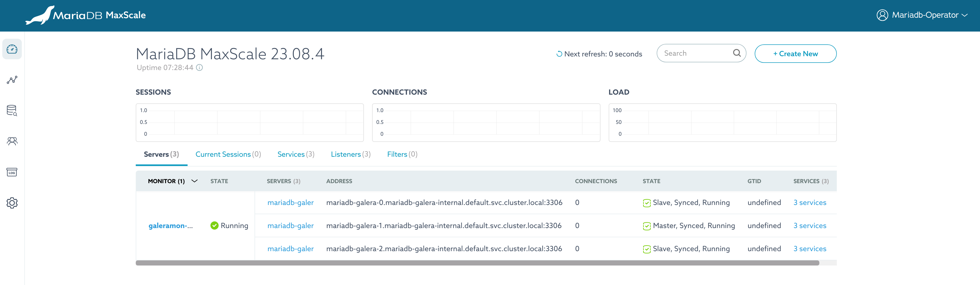This screenshot has height=285, width=980.
Task: Open 3 services link for galera-2
Action: pos(810,249)
